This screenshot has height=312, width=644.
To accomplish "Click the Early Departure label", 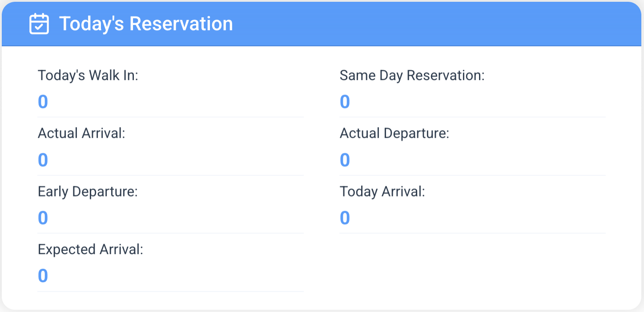I will coord(88,192).
